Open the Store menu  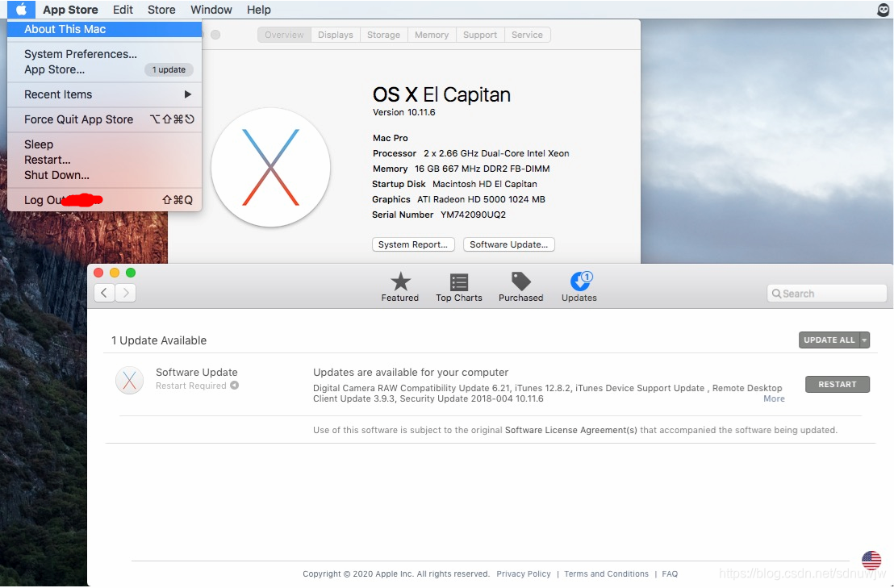point(161,10)
